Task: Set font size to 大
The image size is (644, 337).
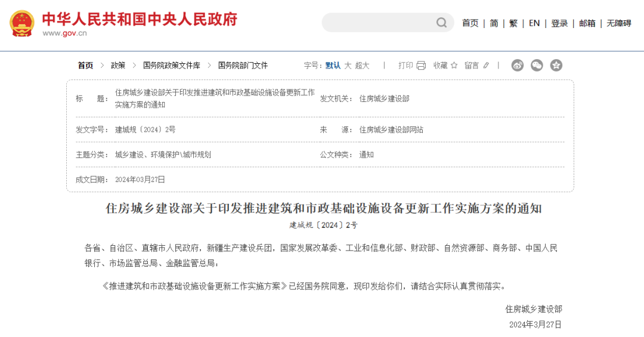Action: click(x=348, y=66)
